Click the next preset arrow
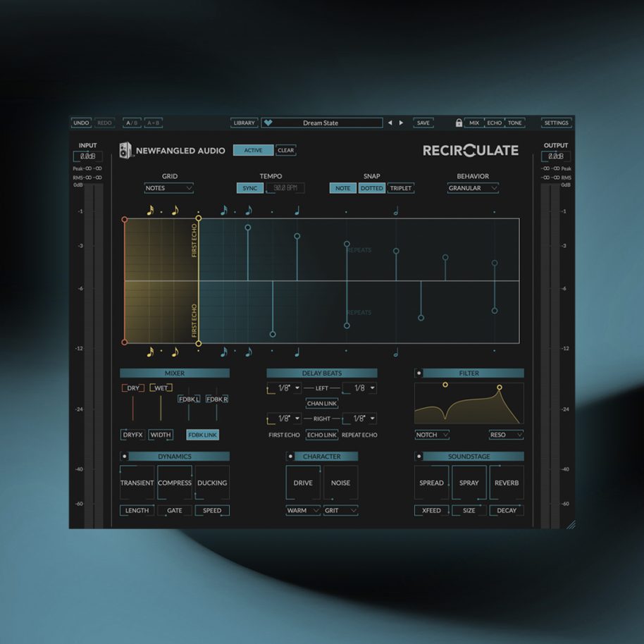This screenshot has height=644, width=644. 401,122
